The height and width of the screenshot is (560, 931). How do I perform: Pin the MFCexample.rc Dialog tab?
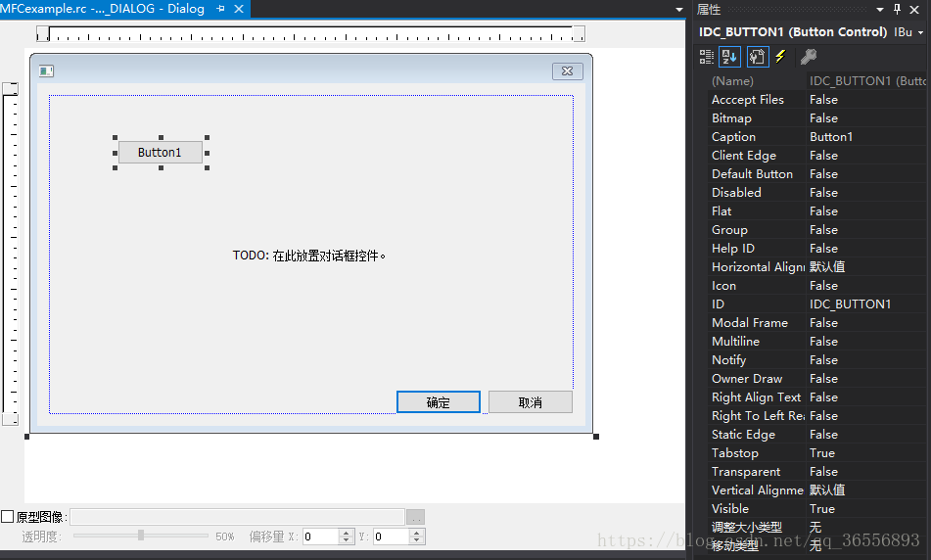coord(221,9)
